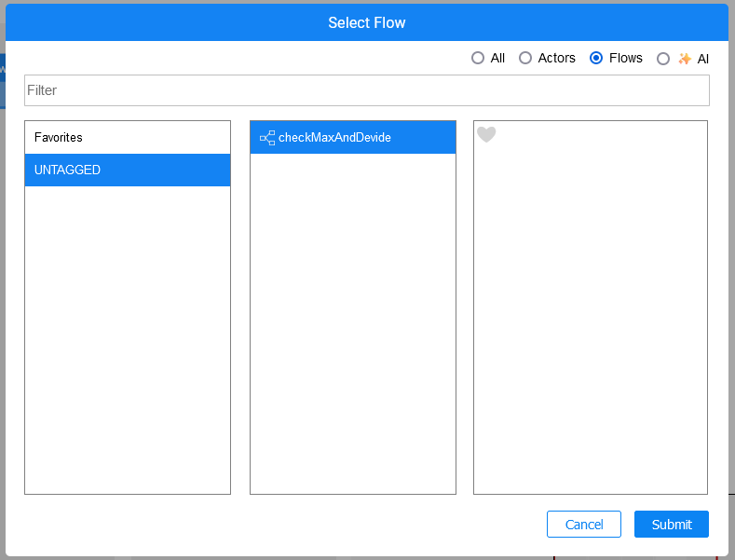Click the "Actors" label text
Screen dimensions: 735x560
tap(557, 58)
